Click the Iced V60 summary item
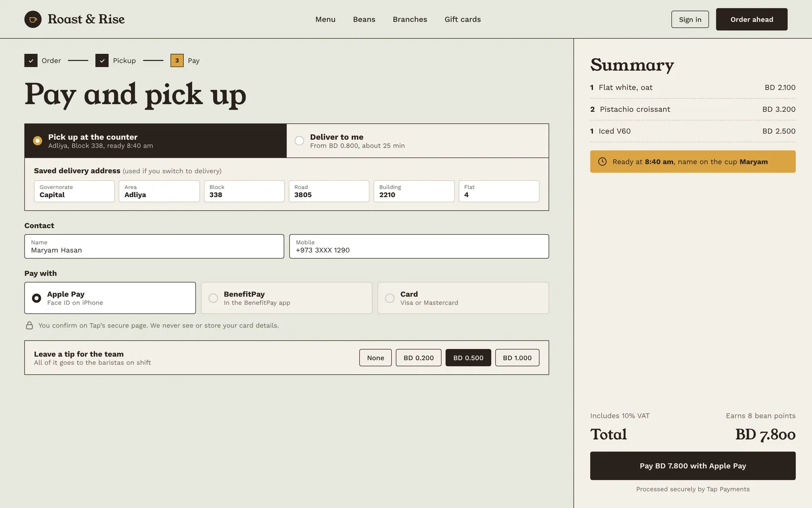 (693, 131)
